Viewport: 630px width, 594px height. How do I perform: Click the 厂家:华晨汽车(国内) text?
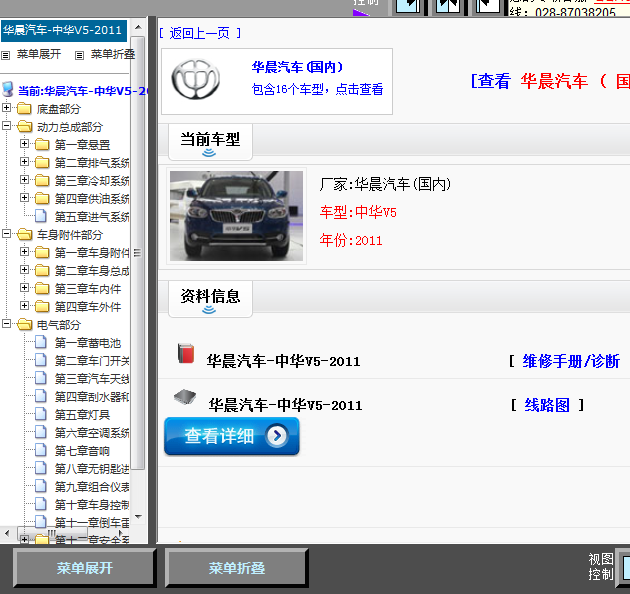[x=385, y=184]
